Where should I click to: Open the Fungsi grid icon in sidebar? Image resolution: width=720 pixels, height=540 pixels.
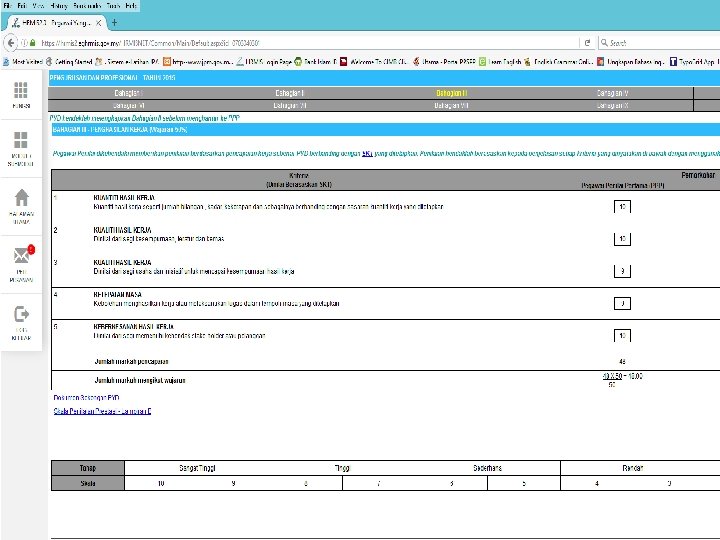[x=21, y=90]
